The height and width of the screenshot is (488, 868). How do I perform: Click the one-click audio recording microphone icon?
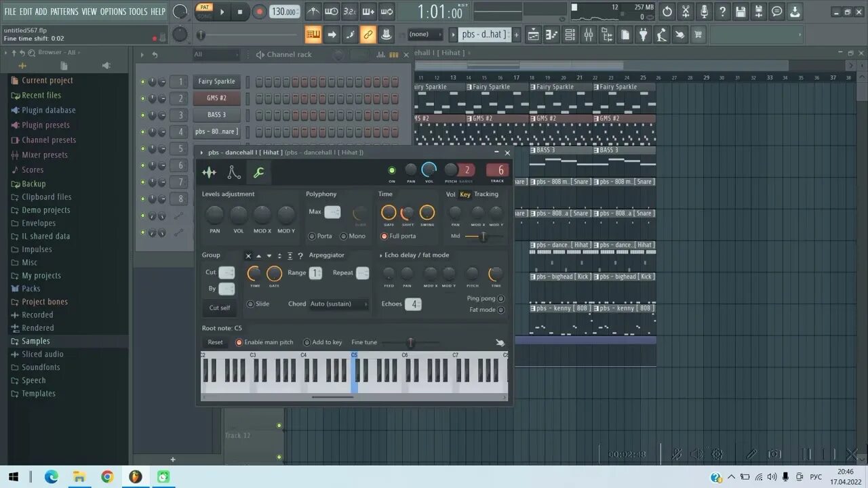[704, 12]
